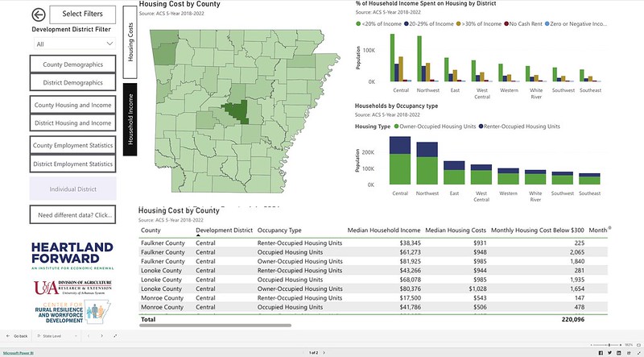Toggle the >30% of Income legend item
This screenshot has height=357, width=644.
click(479, 24)
